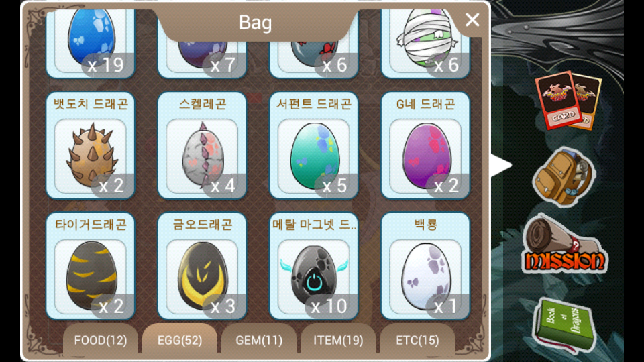This screenshot has width=644, height=362.
Task: Select the white 백룡 egg
Action: pyautogui.click(x=425, y=266)
